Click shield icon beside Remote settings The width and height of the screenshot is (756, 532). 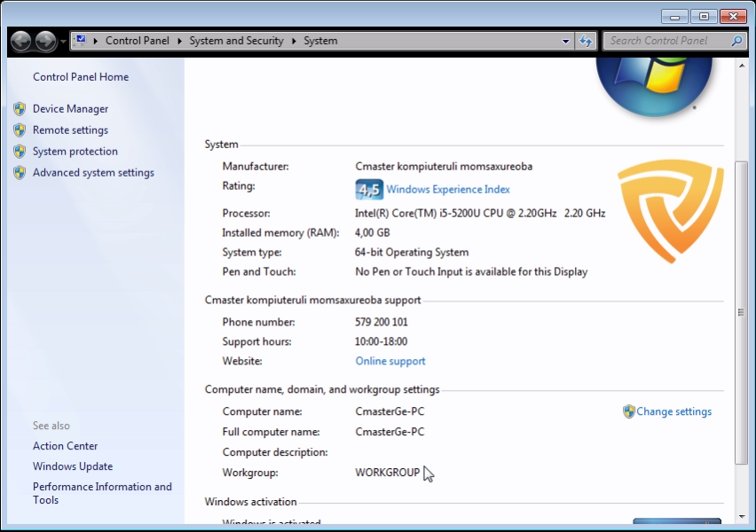click(20, 130)
